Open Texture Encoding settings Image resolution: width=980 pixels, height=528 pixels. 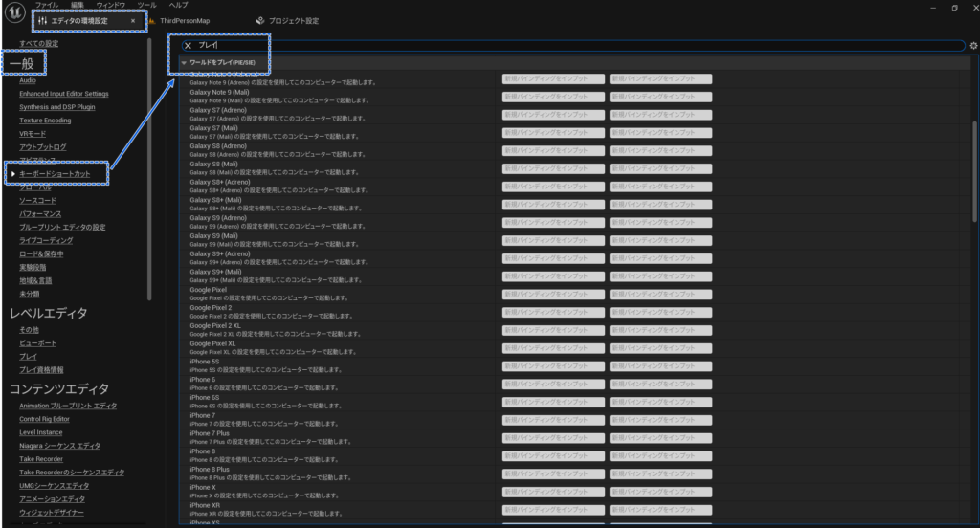coord(45,121)
